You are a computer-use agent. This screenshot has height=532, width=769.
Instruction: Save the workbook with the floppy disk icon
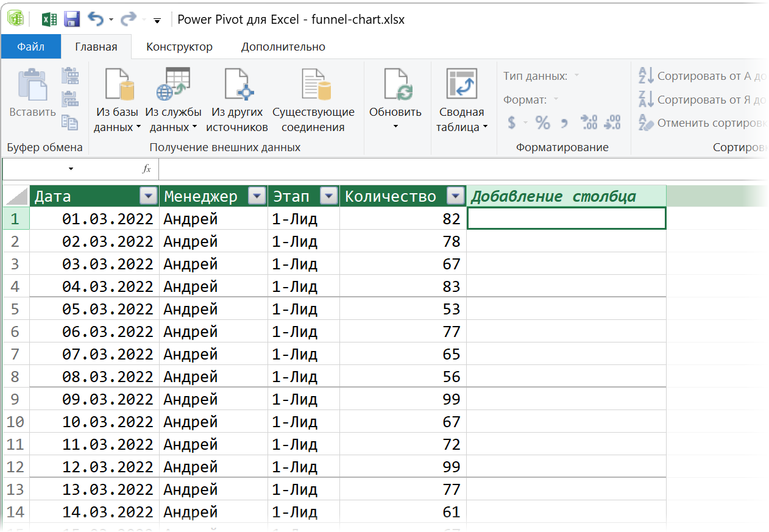pos(72,20)
